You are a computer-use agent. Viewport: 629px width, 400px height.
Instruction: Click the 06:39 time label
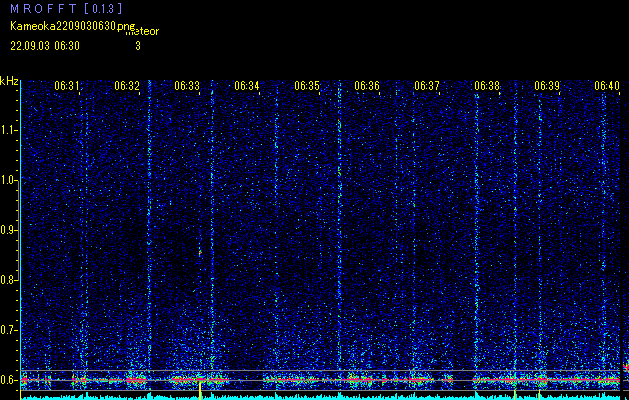547,85
